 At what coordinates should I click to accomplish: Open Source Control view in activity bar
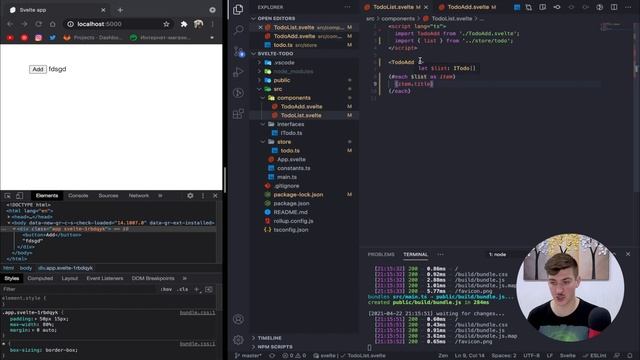pyautogui.click(x=238, y=51)
